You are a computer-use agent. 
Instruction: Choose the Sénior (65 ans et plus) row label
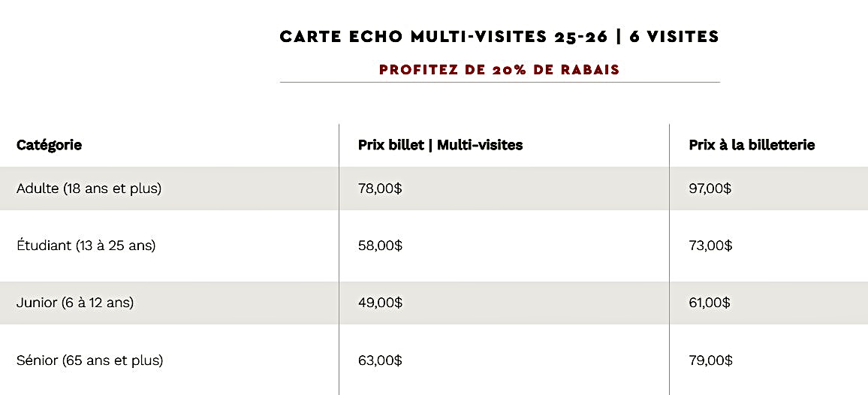pos(89,360)
